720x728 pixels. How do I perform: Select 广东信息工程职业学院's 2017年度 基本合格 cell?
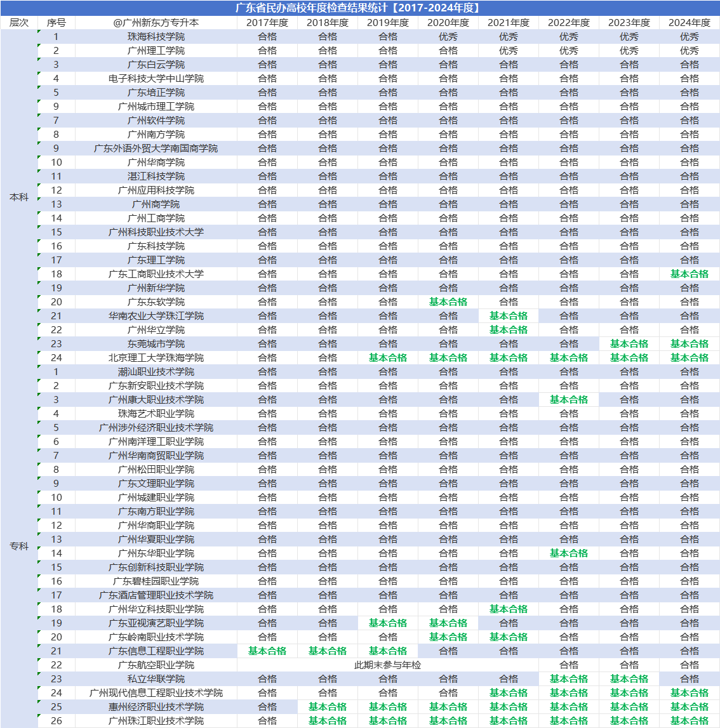pos(267,651)
